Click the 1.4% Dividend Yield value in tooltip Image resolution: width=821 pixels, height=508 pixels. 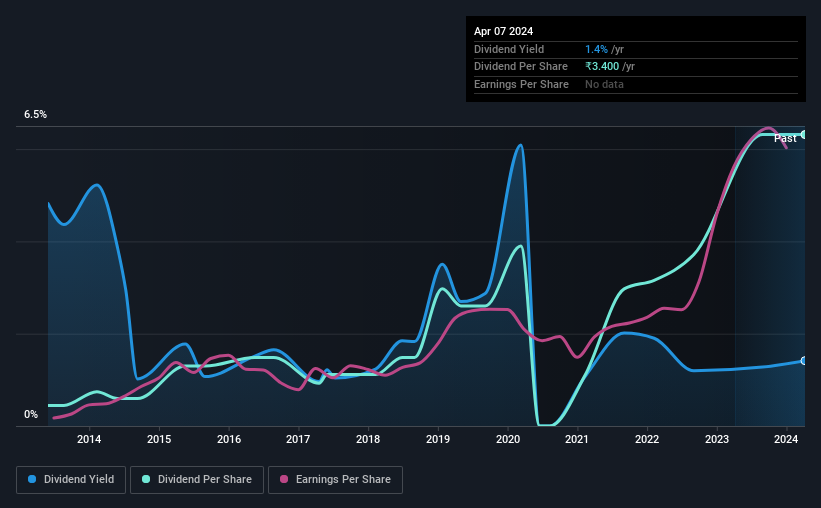point(596,49)
